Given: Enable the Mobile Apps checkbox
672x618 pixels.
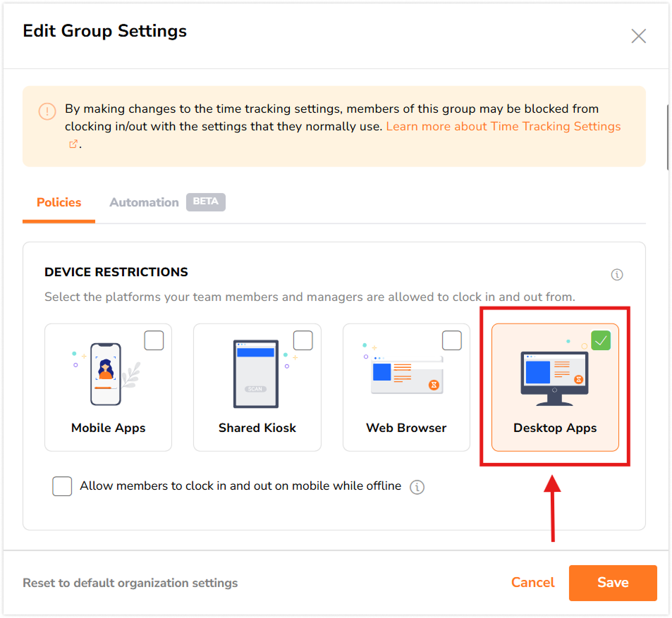Looking at the screenshot, I should coord(154,341).
